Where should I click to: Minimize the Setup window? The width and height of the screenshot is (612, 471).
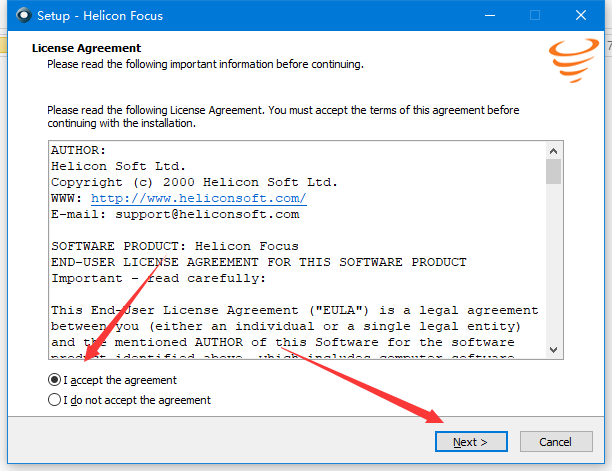pyautogui.click(x=490, y=15)
